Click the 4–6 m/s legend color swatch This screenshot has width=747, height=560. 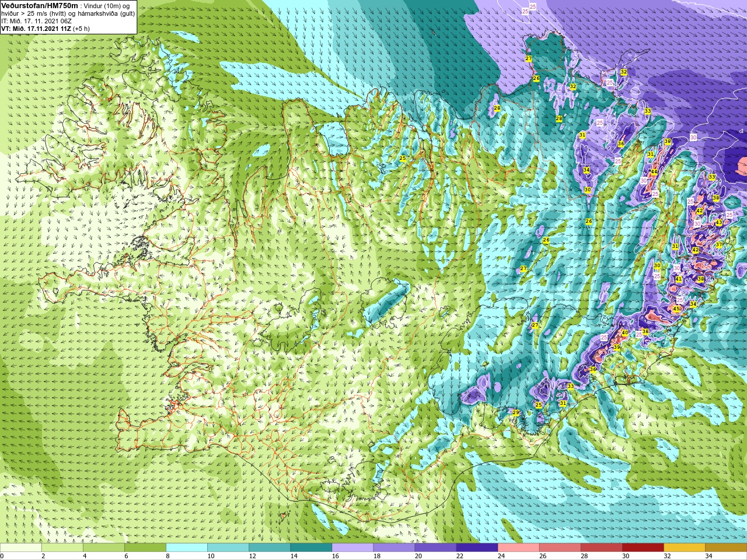point(104,548)
